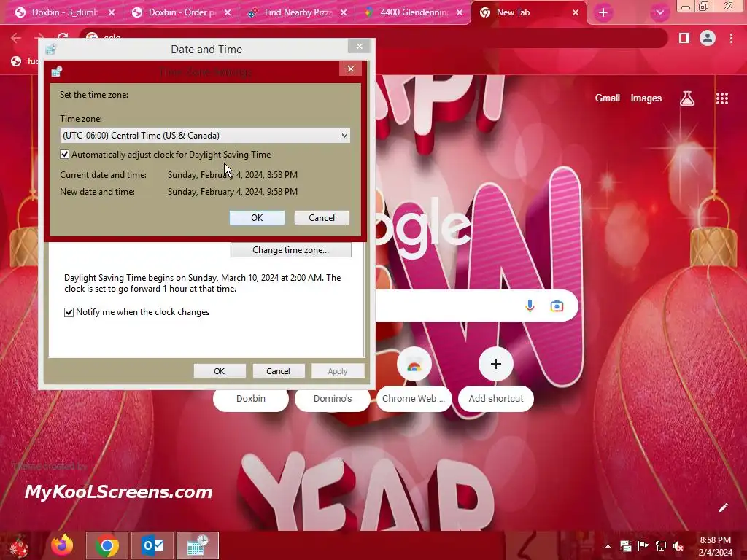Image resolution: width=747 pixels, height=560 pixels.
Task: Click Cancel in Time Zone Settings dialog
Action: click(x=322, y=217)
